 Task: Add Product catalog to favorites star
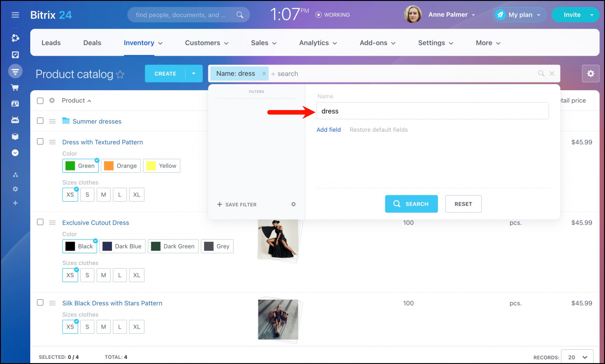tap(120, 74)
